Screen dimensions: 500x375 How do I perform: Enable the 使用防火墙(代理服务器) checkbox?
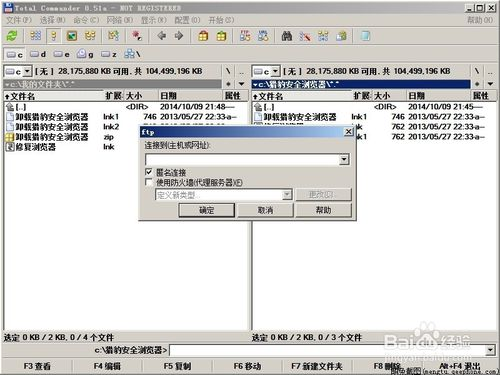pos(149,182)
